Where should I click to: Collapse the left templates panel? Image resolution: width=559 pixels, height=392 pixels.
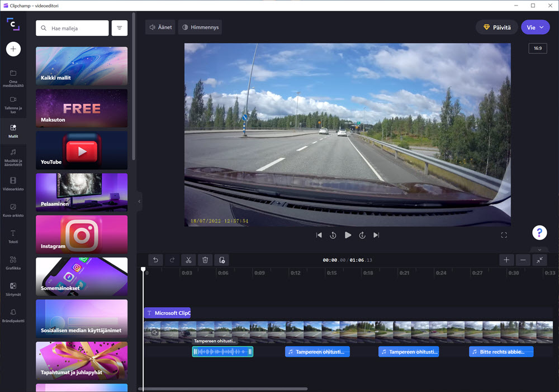[139, 202]
